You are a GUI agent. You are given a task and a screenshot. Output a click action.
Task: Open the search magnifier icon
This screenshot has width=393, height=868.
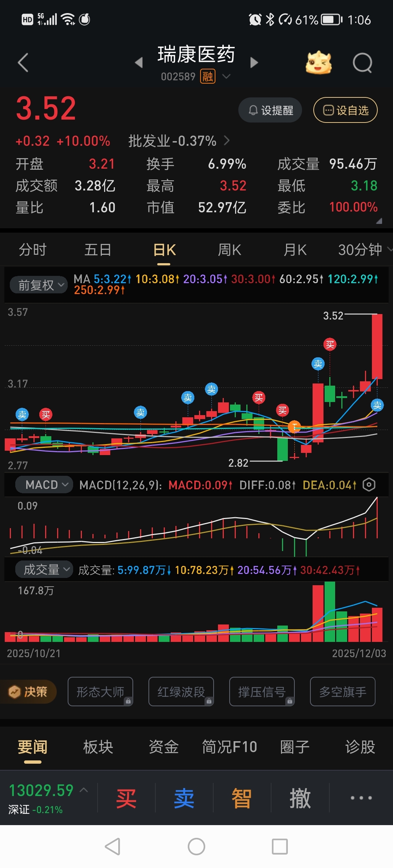(362, 63)
